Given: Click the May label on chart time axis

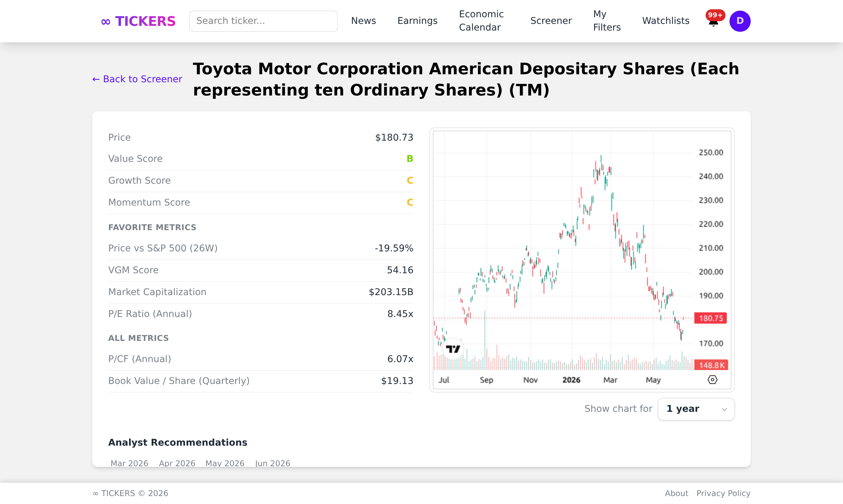Looking at the screenshot, I should click(x=652, y=380).
